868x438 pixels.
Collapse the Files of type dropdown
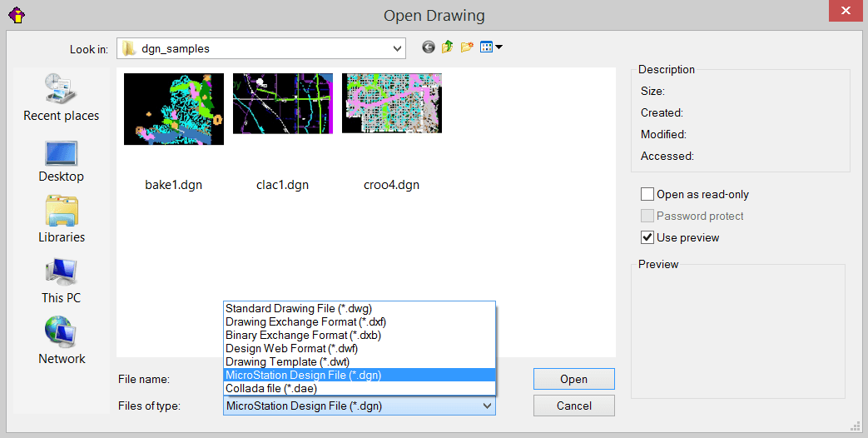click(x=487, y=406)
